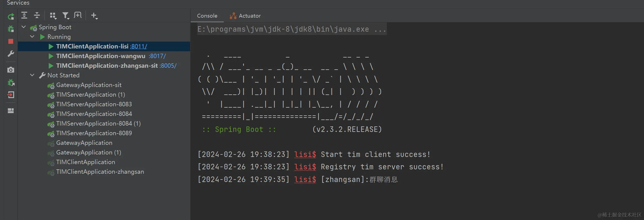Collapse the Spring Boot tree node
The height and width of the screenshot is (220, 644).
click(24, 27)
